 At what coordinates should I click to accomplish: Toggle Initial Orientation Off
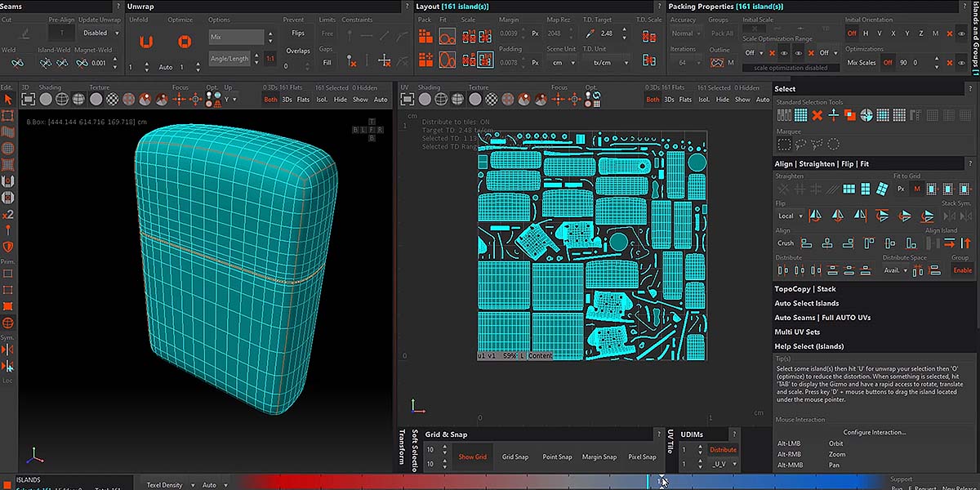[x=852, y=33]
